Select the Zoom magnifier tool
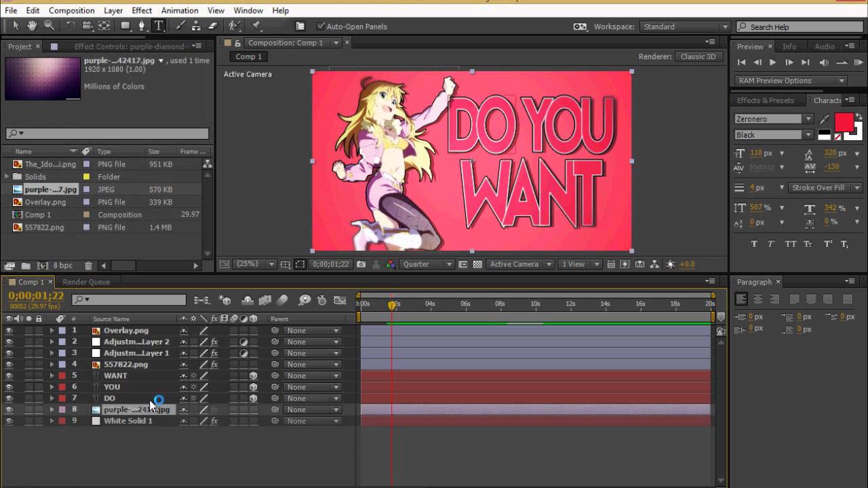The height and width of the screenshot is (488, 868). point(49,26)
